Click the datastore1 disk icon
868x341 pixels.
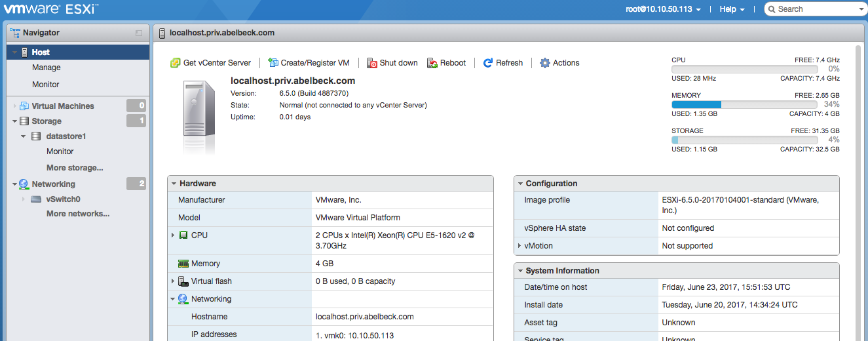pos(37,136)
